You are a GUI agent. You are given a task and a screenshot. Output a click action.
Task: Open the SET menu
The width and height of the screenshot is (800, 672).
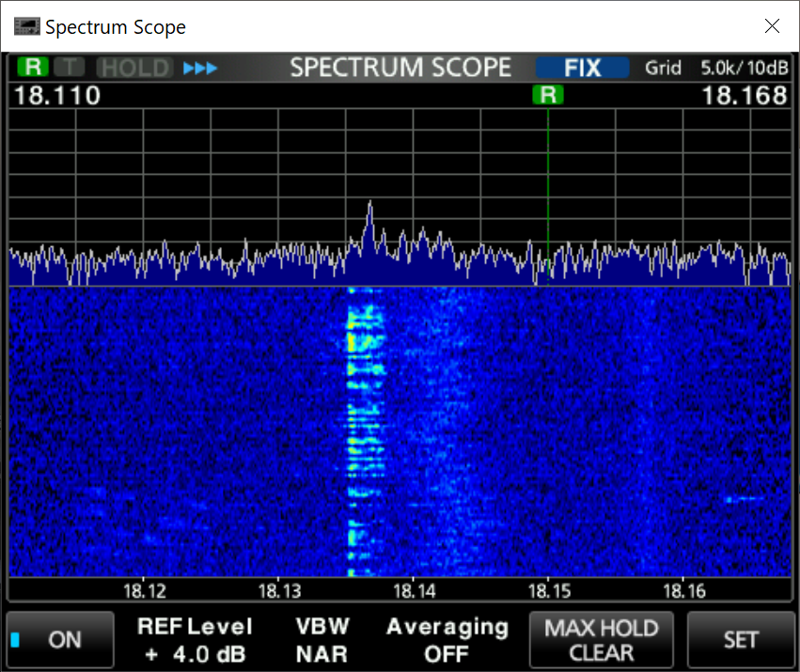740,640
